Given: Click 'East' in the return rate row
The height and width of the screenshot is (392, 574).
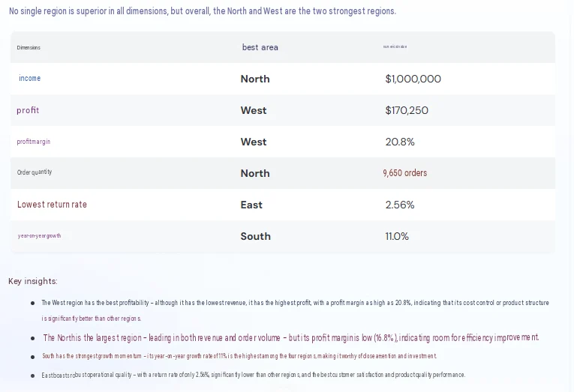Looking at the screenshot, I should pyautogui.click(x=251, y=205).
